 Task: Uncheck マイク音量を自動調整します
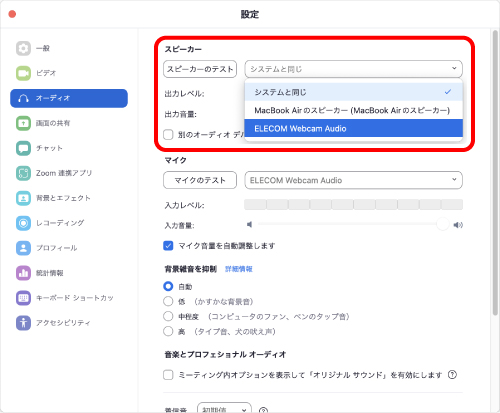(x=168, y=246)
